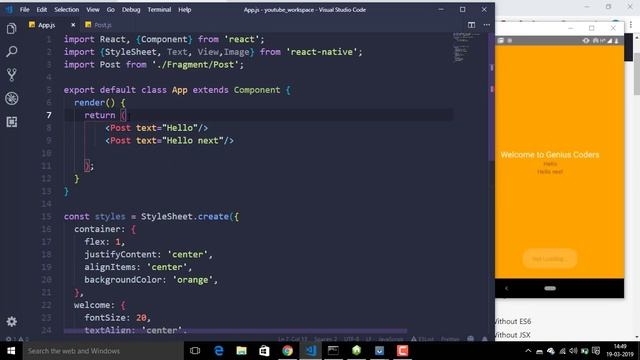
Task: Open the blue emulator taskbar icon
Action: tap(379, 351)
